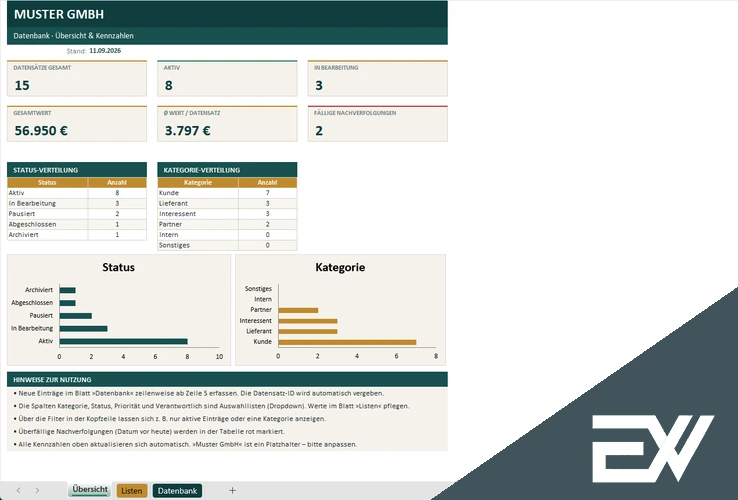The width and height of the screenshot is (738, 500).
Task: Select the Aktiv KPI card value 8
Action: tap(168, 85)
